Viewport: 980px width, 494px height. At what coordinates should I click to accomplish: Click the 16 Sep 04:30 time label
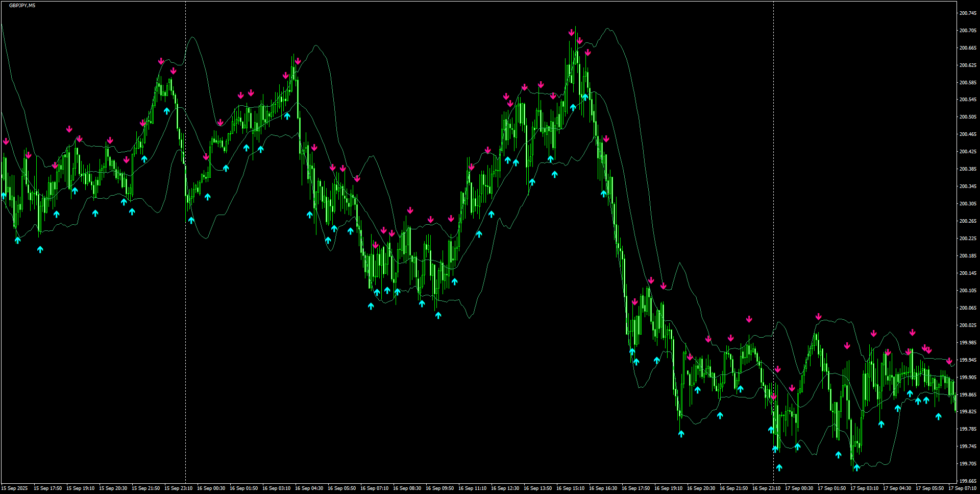(309, 488)
